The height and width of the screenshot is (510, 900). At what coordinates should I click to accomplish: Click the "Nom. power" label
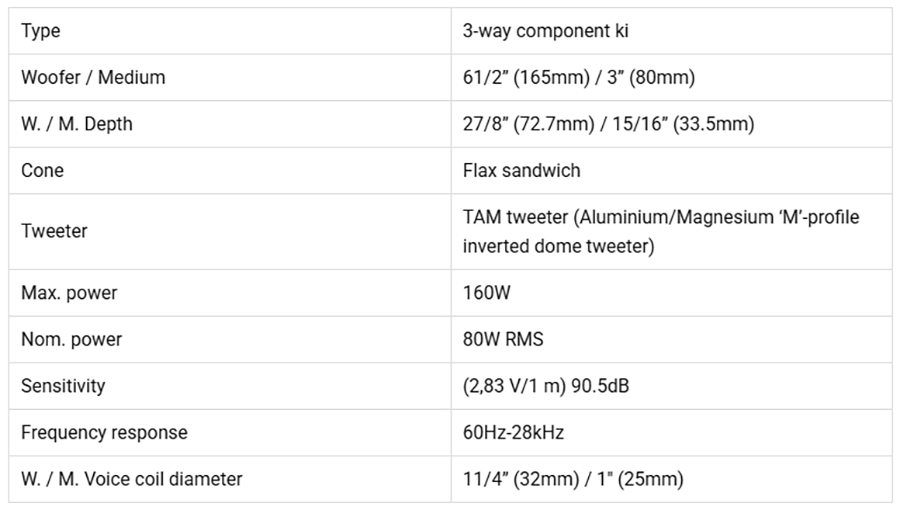(71, 339)
